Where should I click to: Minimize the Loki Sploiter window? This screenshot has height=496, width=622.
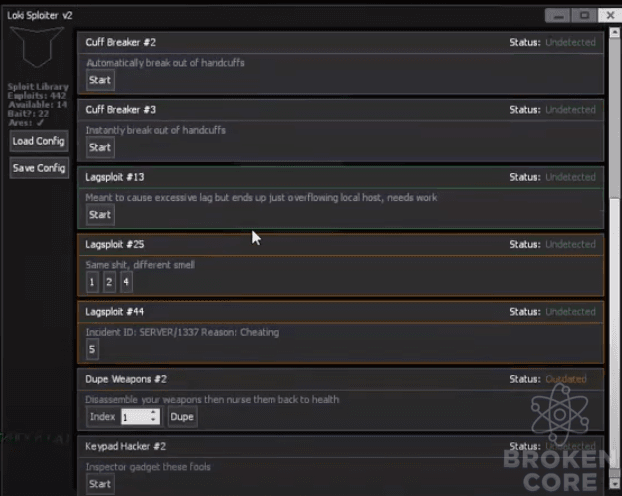[558, 15]
